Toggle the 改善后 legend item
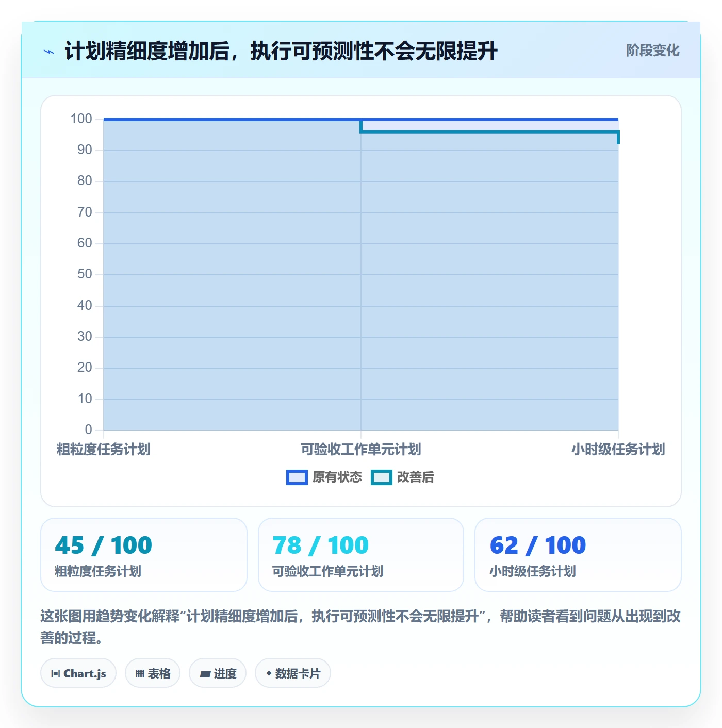 (403, 477)
